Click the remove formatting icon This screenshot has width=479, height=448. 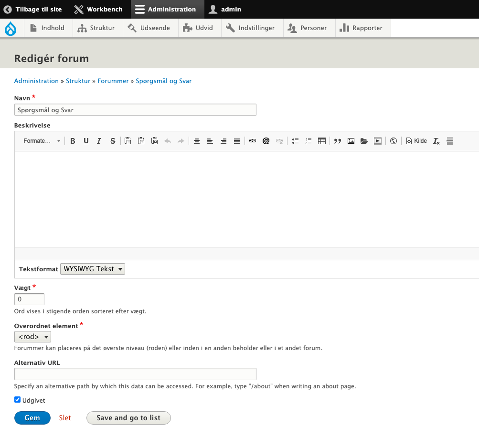(x=436, y=141)
